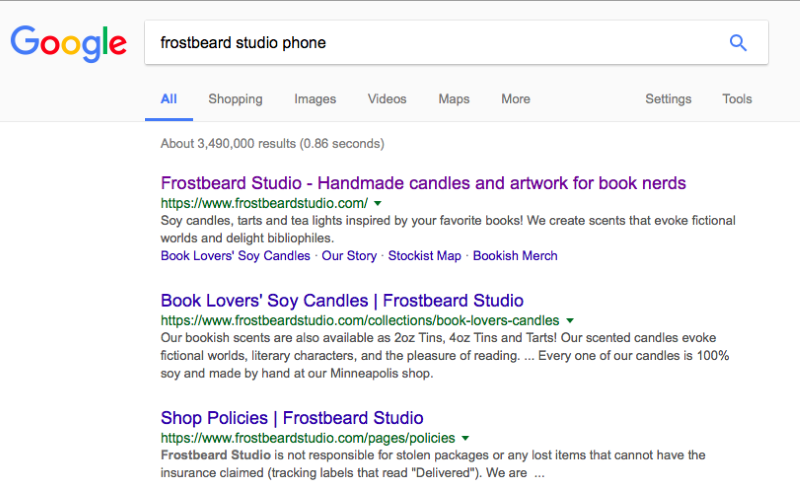Viewport: 800px width, 503px height.
Task: Open the Book Lovers' Soy Candles result title
Action: [342, 300]
